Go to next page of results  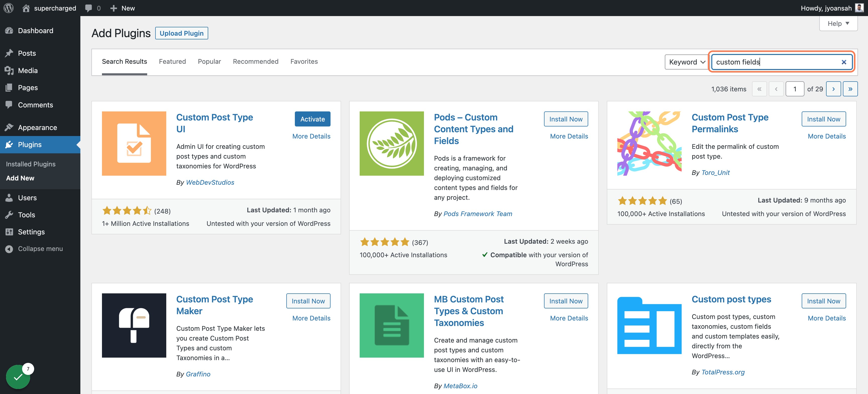coord(833,89)
